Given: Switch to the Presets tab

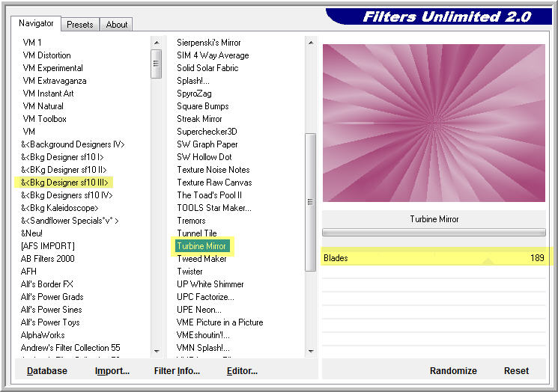Looking at the screenshot, I should coord(79,25).
